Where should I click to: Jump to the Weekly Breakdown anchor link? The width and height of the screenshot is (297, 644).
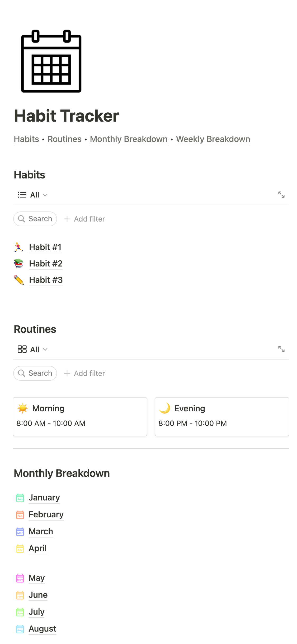[213, 139]
